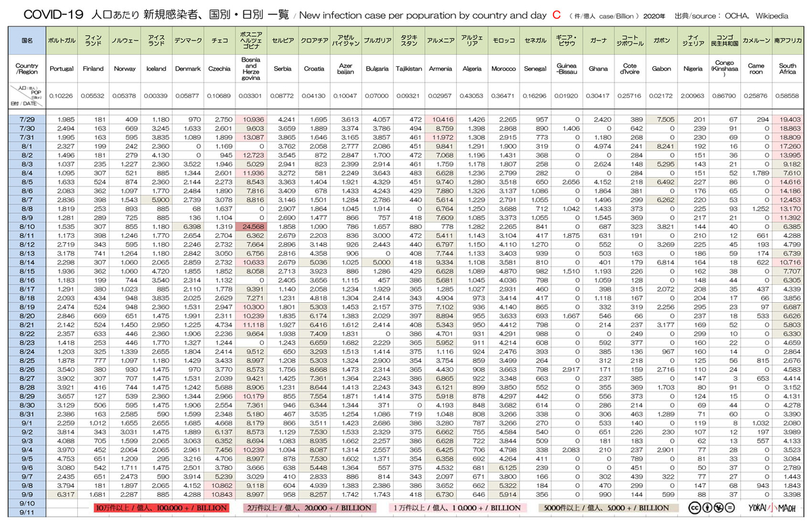Click the highlighted 24,568 Bosnia cell
Screen dimensions: 812x522
[x=250, y=229]
